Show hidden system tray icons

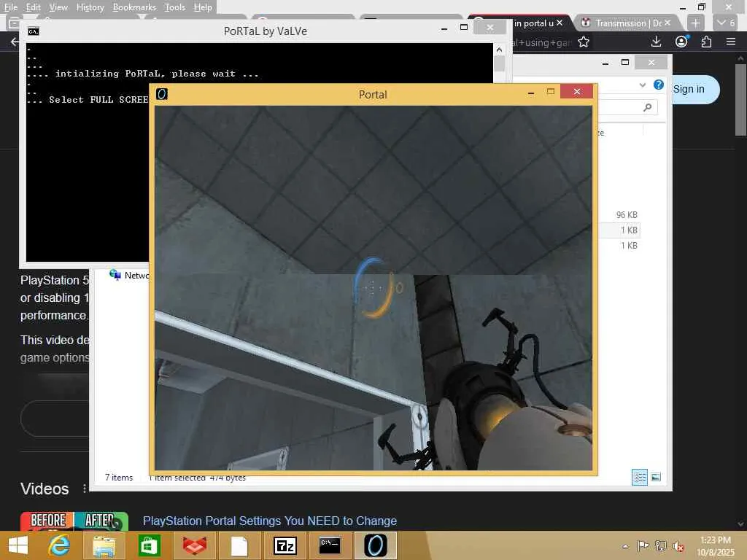(625, 545)
